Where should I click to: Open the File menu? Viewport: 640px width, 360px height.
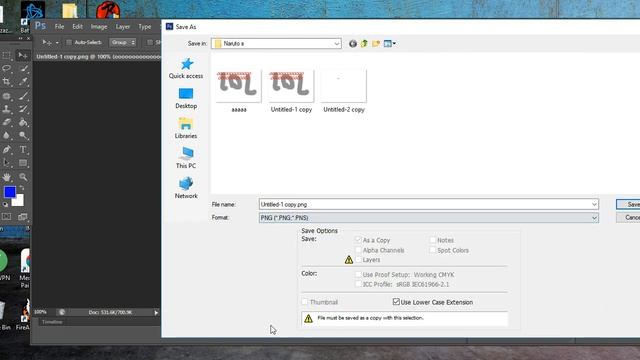click(59, 27)
